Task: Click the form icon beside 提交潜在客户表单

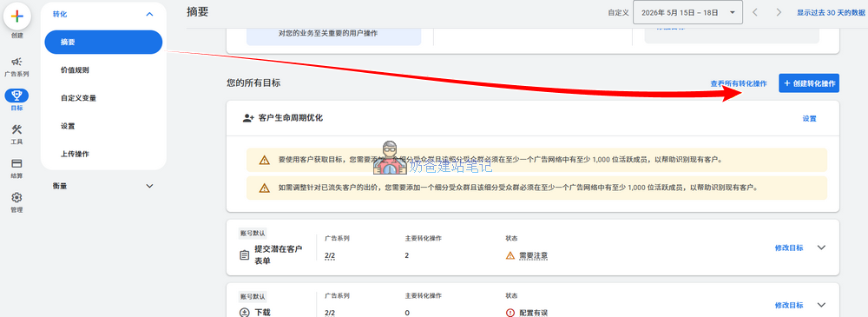Action: tap(244, 255)
